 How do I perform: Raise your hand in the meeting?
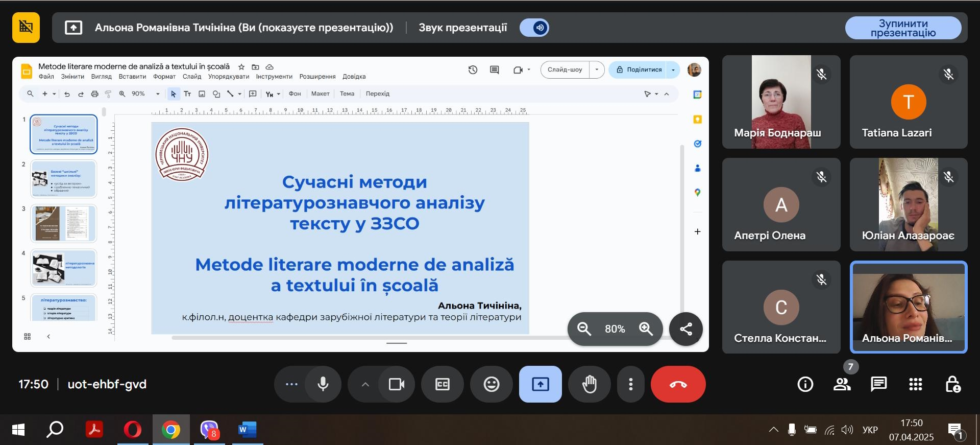[x=590, y=384]
